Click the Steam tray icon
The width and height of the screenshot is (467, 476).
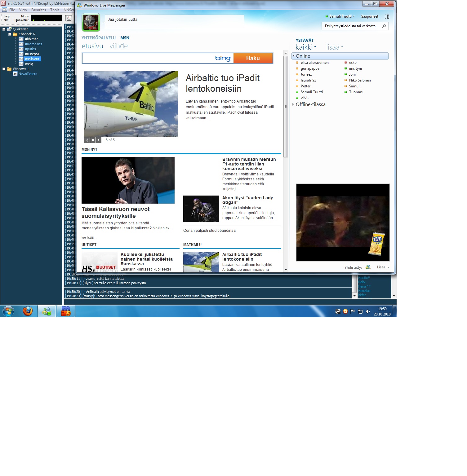[338, 311]
